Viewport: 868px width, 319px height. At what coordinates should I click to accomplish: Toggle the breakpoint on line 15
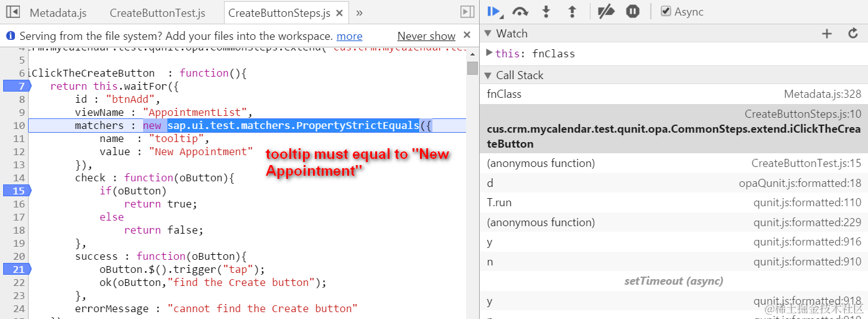coord(17,191)
